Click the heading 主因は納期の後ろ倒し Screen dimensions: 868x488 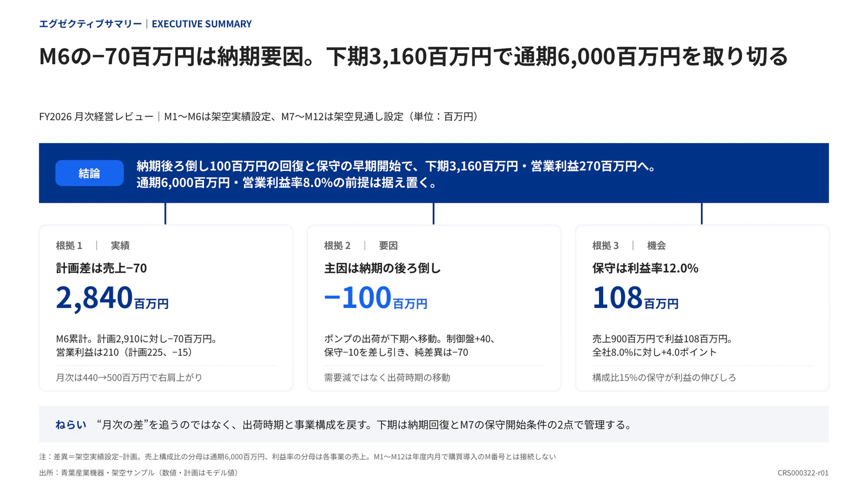pos(383,268)
